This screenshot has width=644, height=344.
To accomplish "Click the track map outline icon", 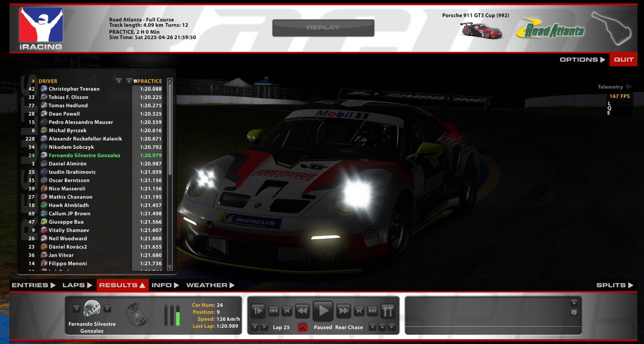I will click(x=611, y=28).
